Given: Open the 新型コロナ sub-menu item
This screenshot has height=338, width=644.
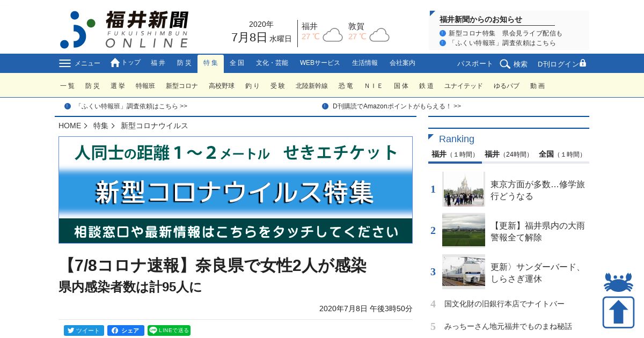Looking at the screenshot, I should (182, 86).
